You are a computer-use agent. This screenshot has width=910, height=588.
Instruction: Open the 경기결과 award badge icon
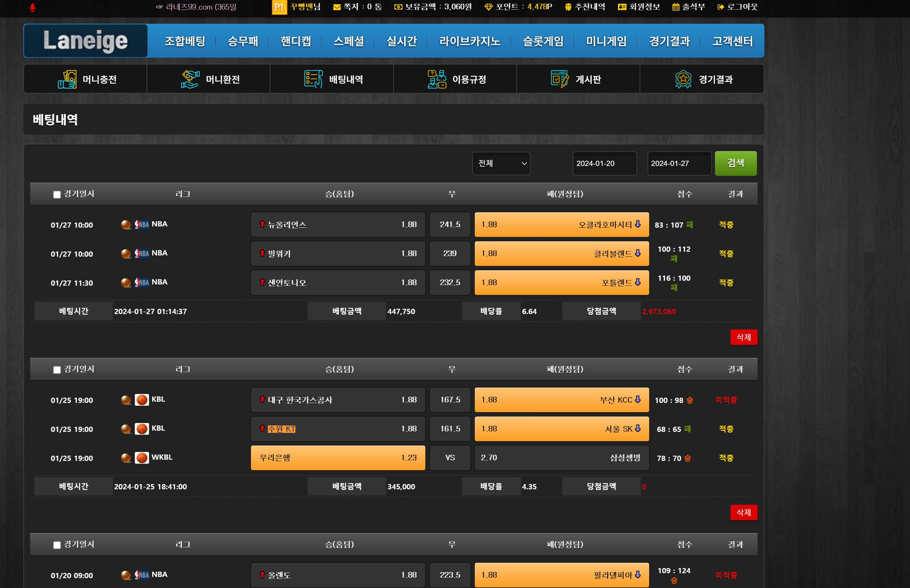(683, 79)
